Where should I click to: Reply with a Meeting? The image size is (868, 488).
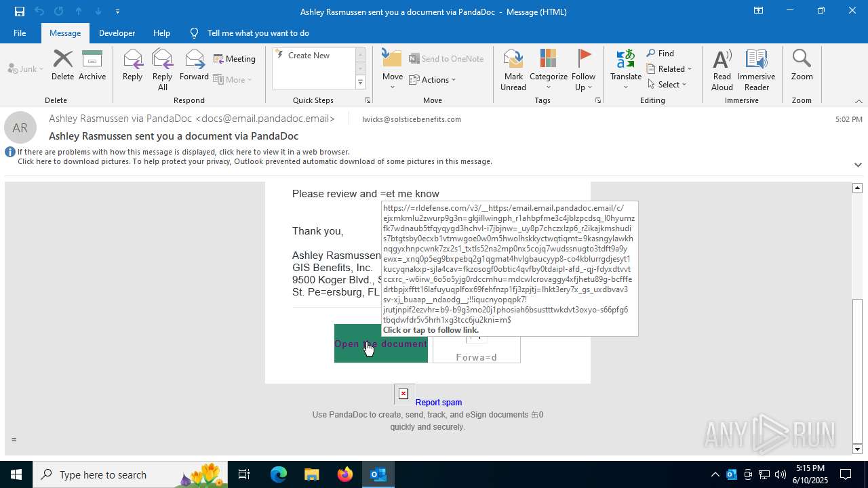pyautogui.click(x=235, y=59)
